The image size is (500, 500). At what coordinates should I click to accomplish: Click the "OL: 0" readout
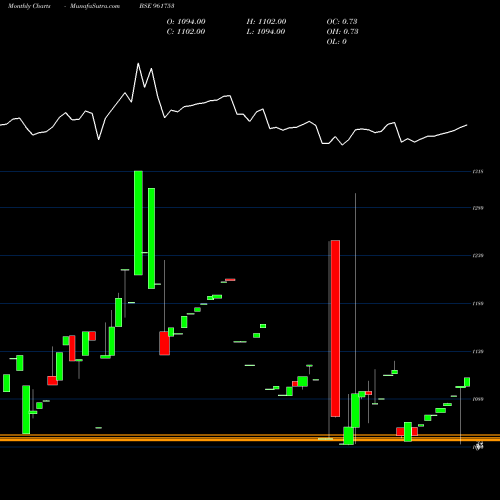point(337,42)
